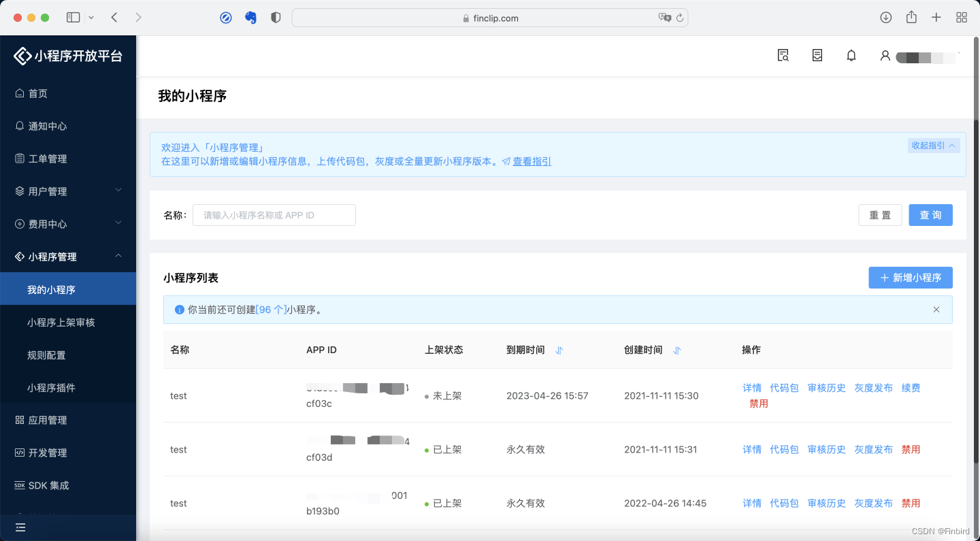
Task: Click the 小程序开放平台 logo in sidebar
Action: [68, 56]
